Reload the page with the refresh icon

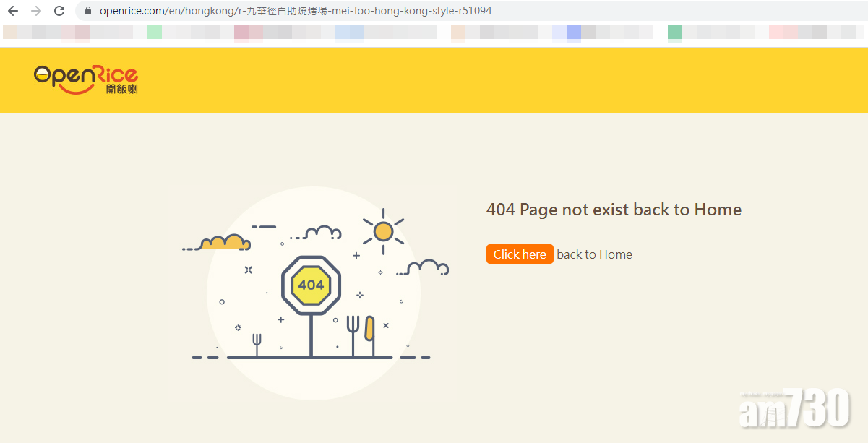[x=59, y=11]
